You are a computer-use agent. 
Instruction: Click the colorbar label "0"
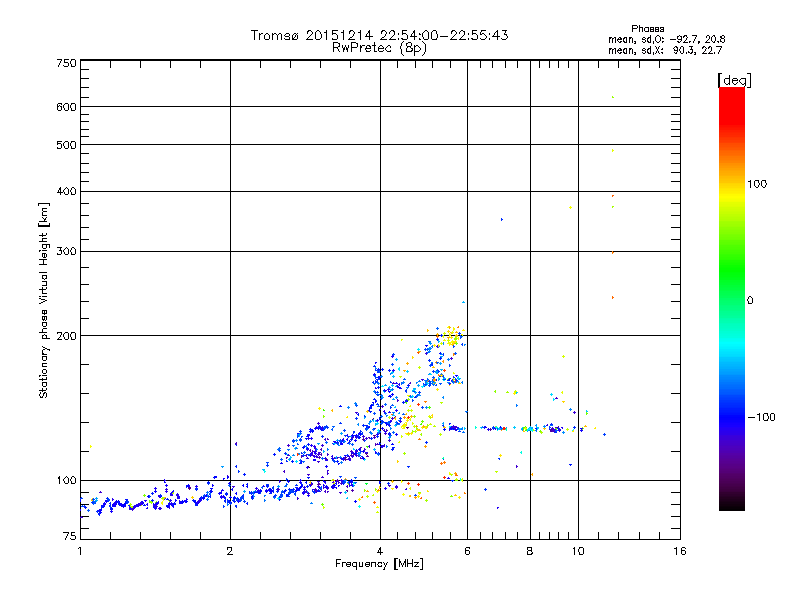[x=750, y=301]
